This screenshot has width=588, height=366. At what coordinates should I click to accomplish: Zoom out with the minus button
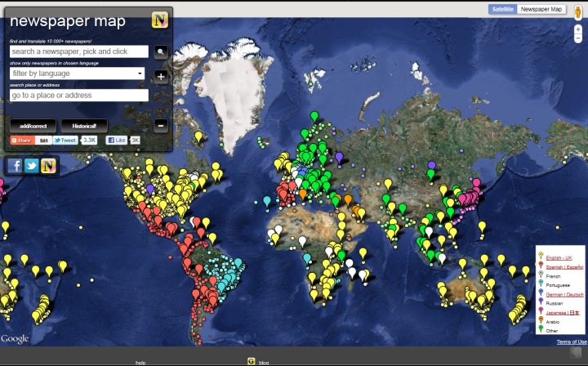click(x=161, y=126)
